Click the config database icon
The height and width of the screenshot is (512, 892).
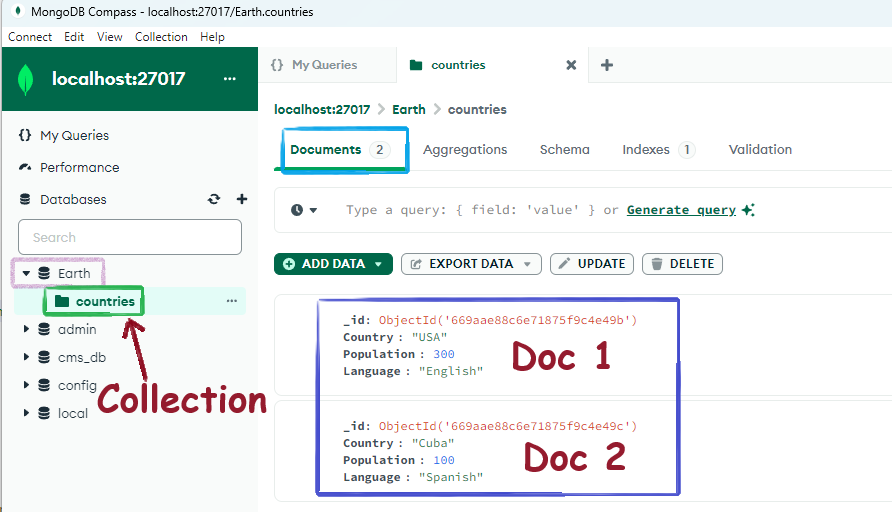click(x=44, y=385)
